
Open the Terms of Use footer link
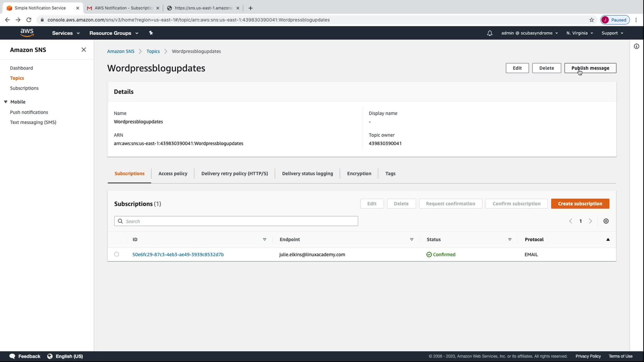(x=621, y=356)
